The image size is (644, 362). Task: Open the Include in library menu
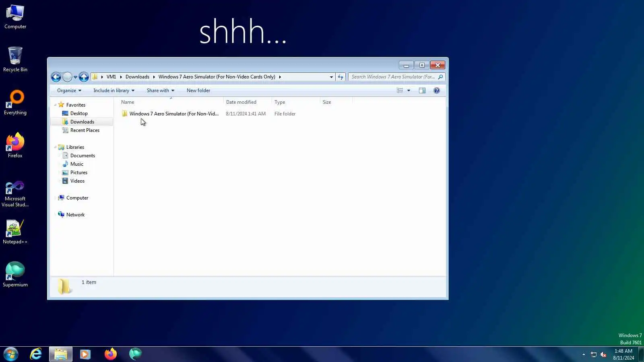[x=114, y=90]
